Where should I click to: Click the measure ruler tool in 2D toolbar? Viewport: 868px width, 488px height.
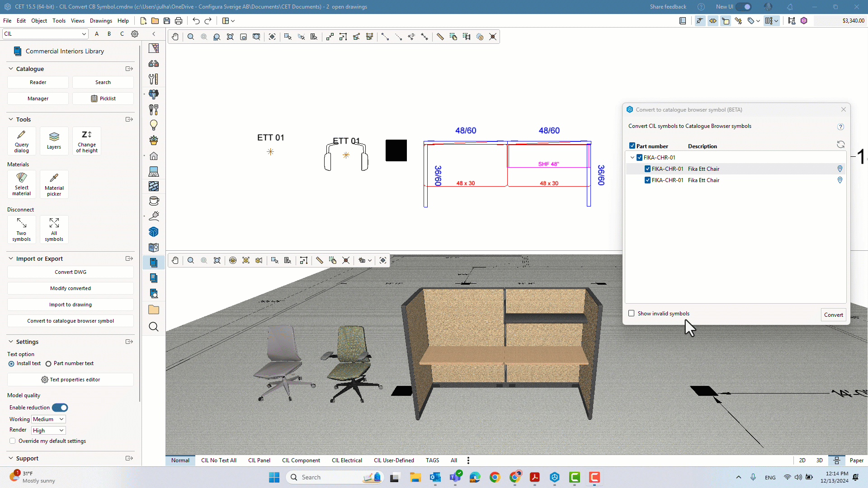click(x=440, y=37)
